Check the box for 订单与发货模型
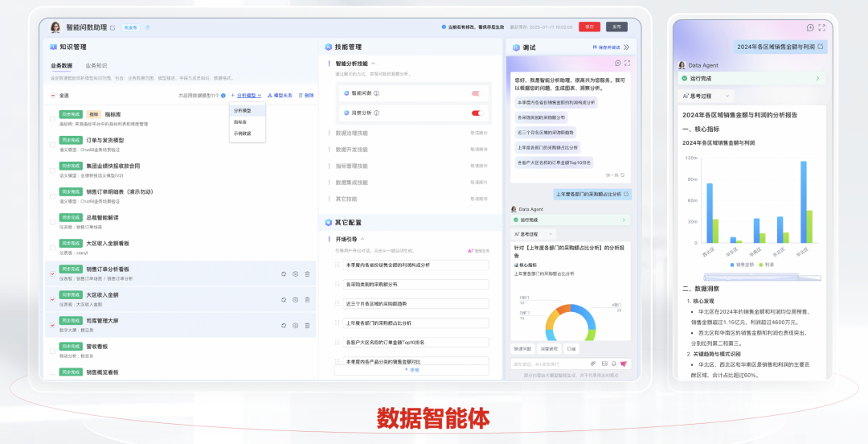 click(53, 144)
